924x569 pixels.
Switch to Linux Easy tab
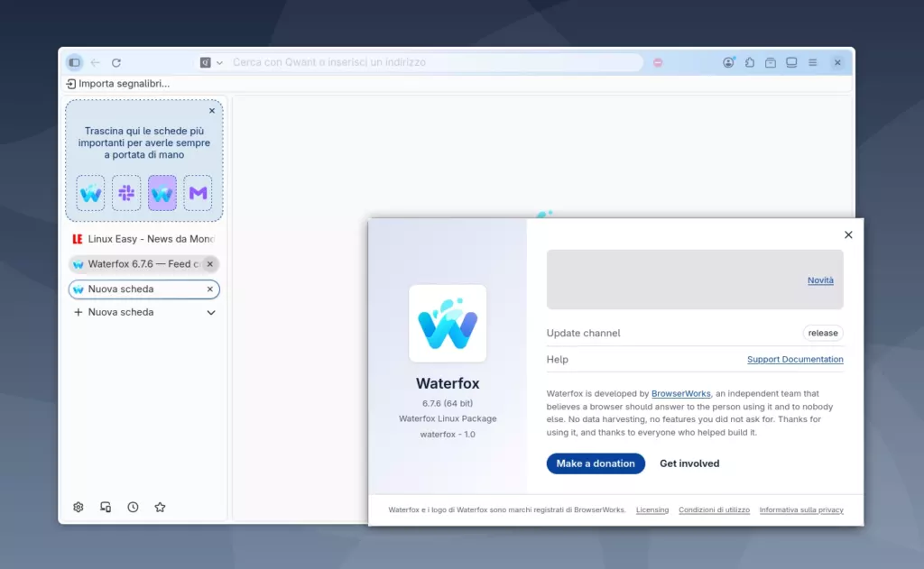click(143, 239)
